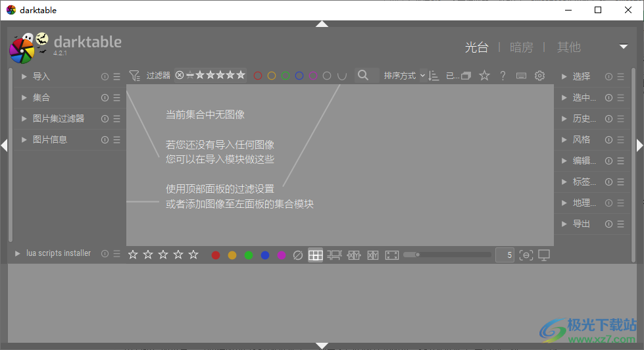Set five star rating in bottom bar
This screenshot has width=644, height=350.
[193, 255]
